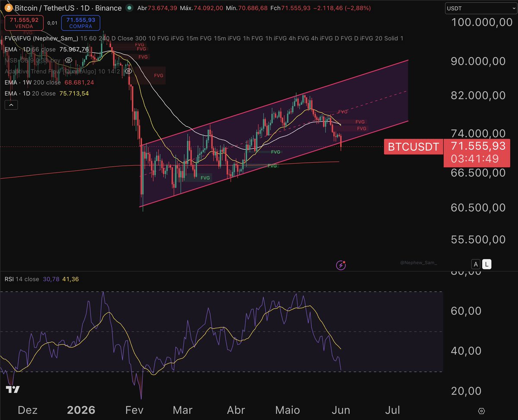The width and height of the screenshot is (518, 420).
Task: Click the Abr time axis label
Action: click(236, 410)
